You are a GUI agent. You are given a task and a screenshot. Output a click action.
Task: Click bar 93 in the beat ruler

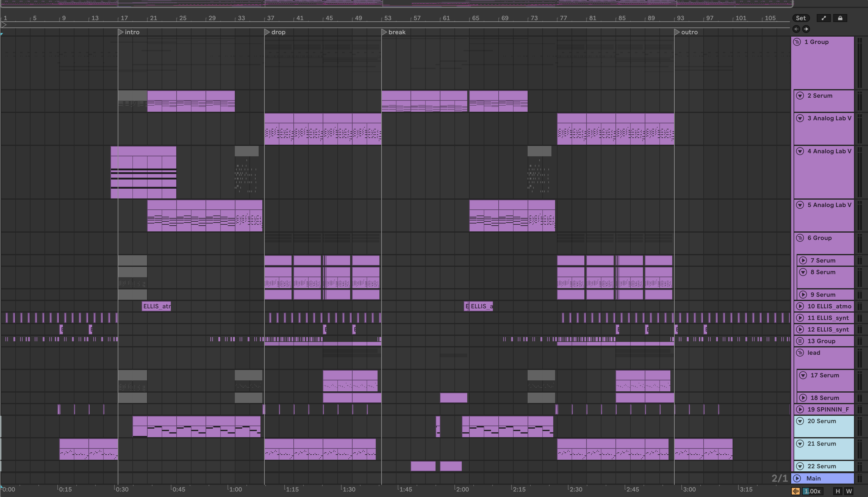click(x=680, y=18)
